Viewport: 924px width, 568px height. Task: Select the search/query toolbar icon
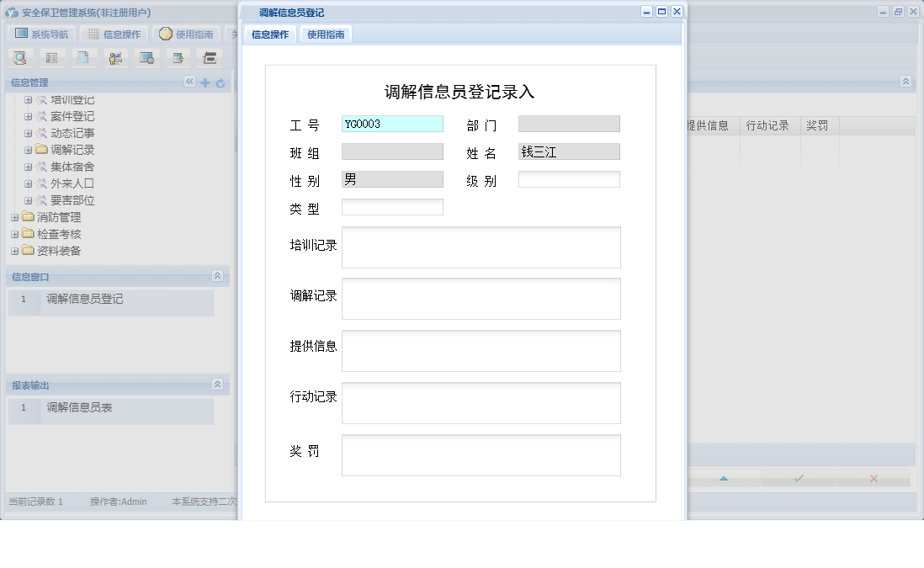pos(20,57)
